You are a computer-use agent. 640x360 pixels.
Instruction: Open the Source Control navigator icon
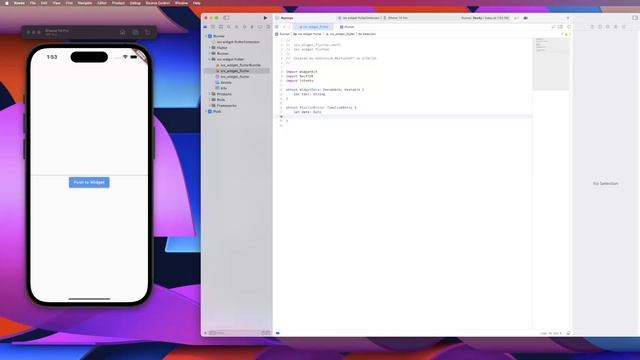pyautogui.click(x=213, y=27)
